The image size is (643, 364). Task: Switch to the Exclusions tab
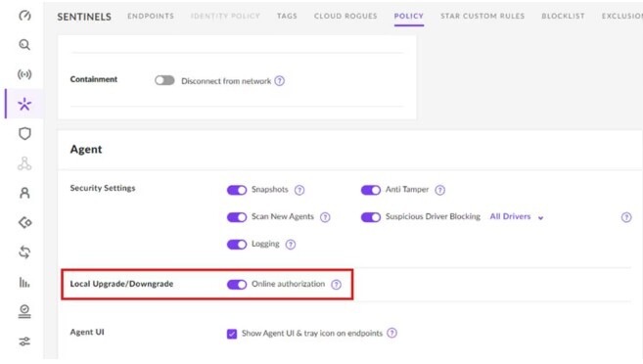(x=622, y=16)
